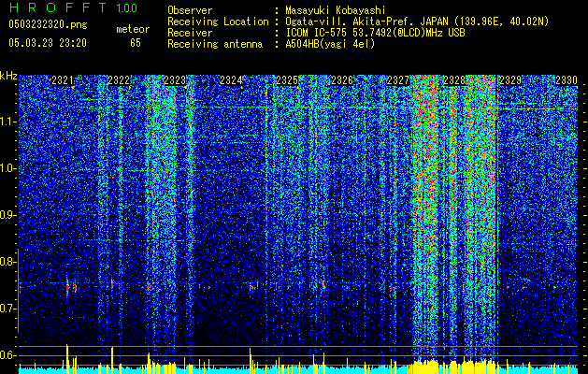Click the A504HB(yagi 4el) antenna text
Viewport: 588px width, 374px height.
[x=330, y=44]
